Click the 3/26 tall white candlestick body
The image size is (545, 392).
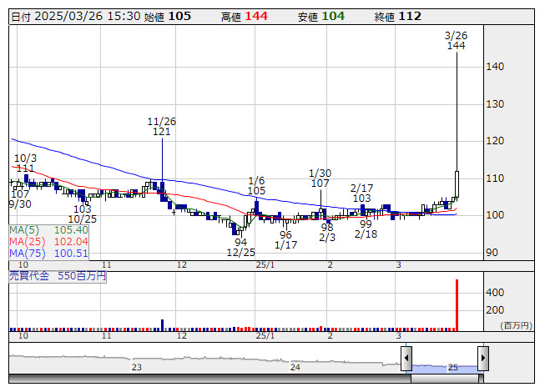pyautogui.click(x=457, y=184)
